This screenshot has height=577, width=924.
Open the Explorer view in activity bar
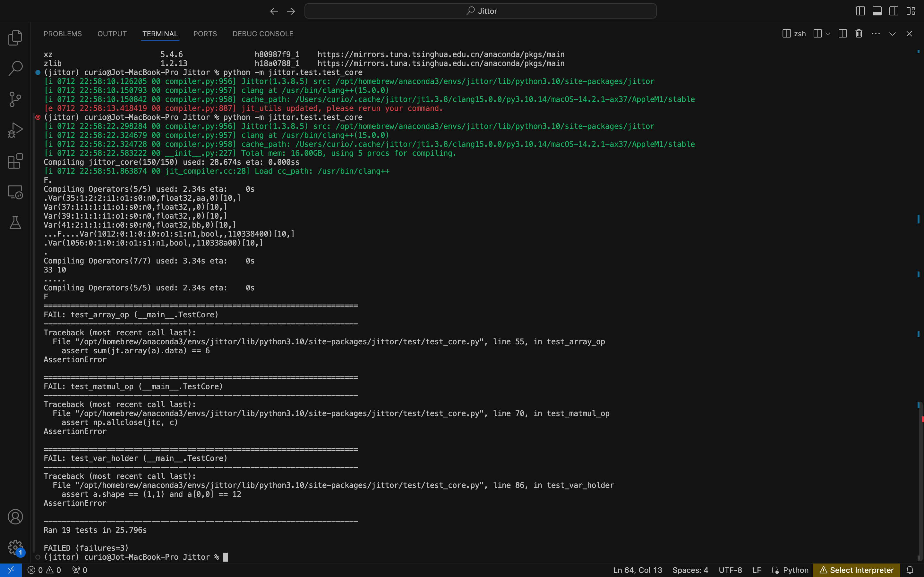[15, 38]
